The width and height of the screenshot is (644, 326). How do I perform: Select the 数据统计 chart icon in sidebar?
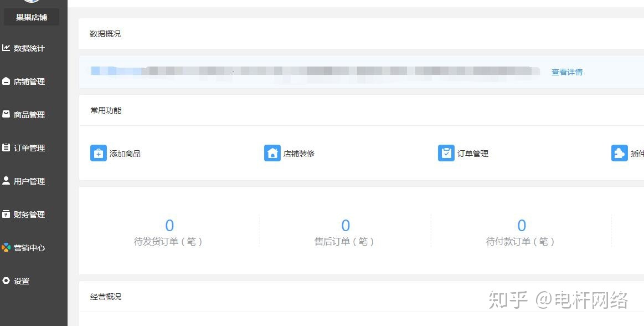tap(8, 48)
